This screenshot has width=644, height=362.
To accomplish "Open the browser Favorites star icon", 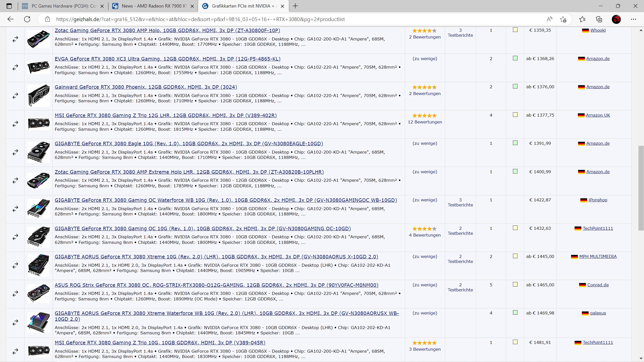I will tap(582, 19).
